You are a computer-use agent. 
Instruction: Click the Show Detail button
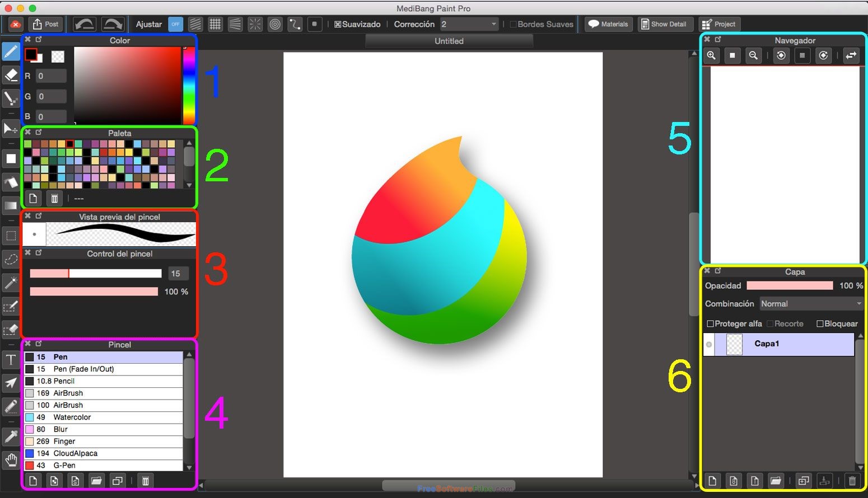point(665,24)
